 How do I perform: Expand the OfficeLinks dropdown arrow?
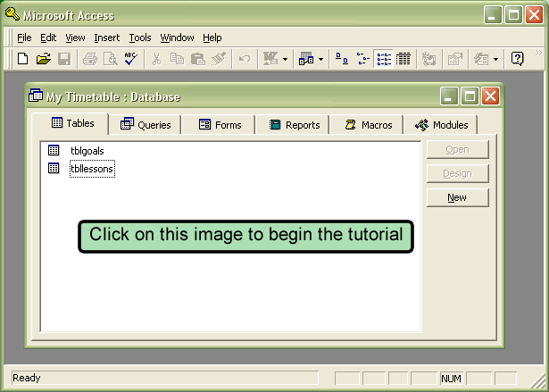click(x=285, y=59)
